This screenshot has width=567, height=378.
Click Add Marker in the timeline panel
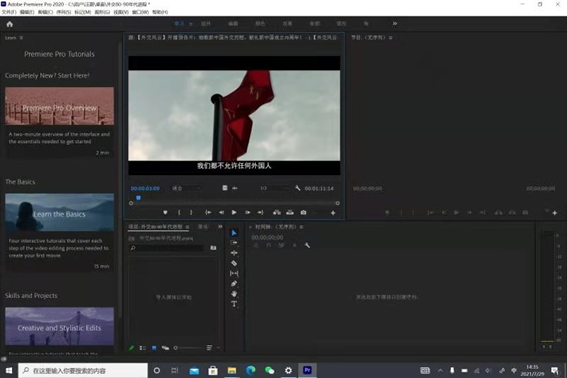294,245
